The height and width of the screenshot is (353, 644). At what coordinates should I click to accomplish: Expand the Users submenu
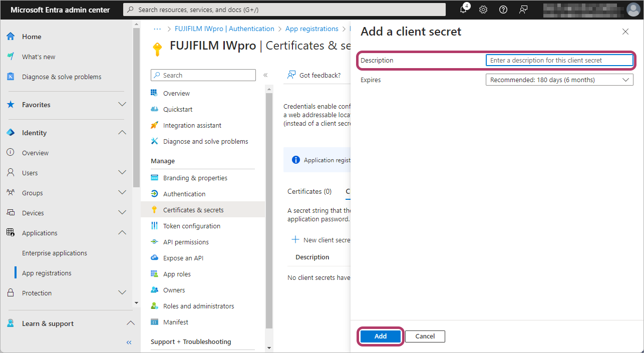pos(122,173)
